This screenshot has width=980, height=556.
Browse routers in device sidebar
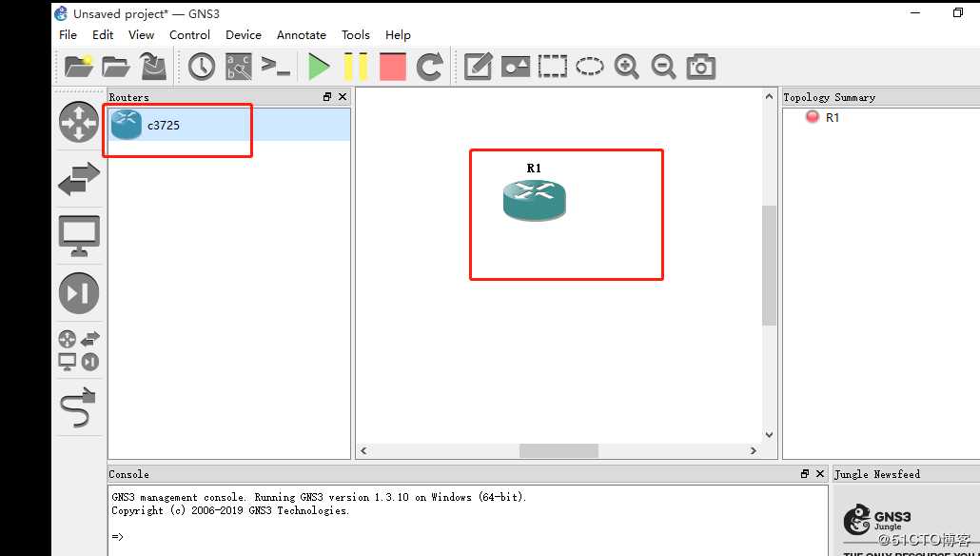79,122
